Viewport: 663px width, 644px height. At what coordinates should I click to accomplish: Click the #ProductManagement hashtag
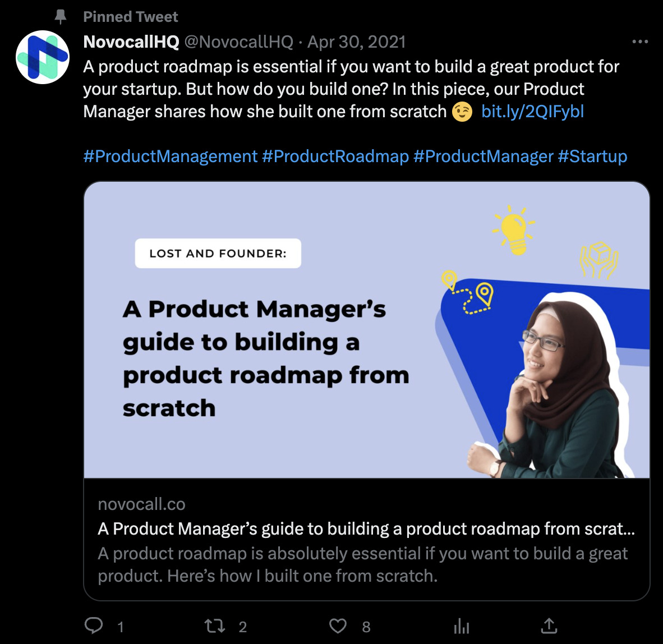[x=170, y=156]
